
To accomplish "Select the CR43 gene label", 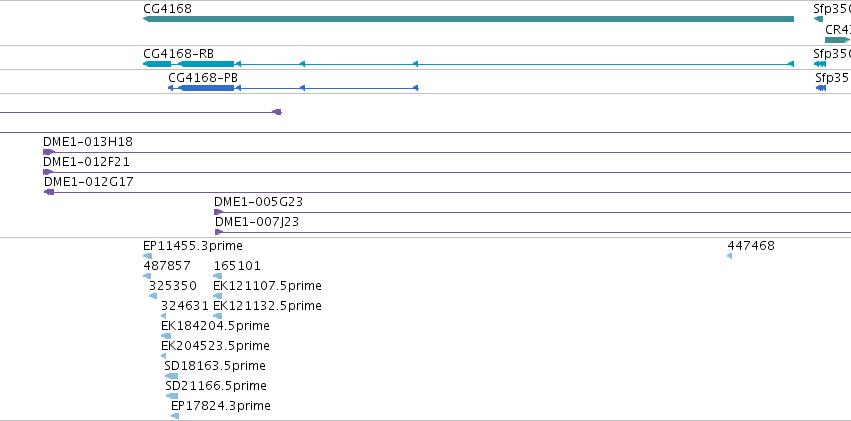I will 837,29.
